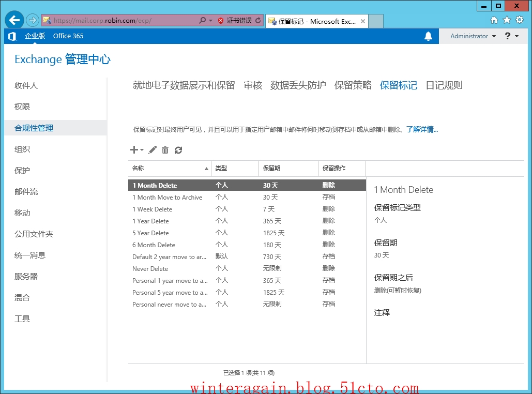Click the add new tag plus icon
The height and width of the screenshot is (394, 532).
134,149
